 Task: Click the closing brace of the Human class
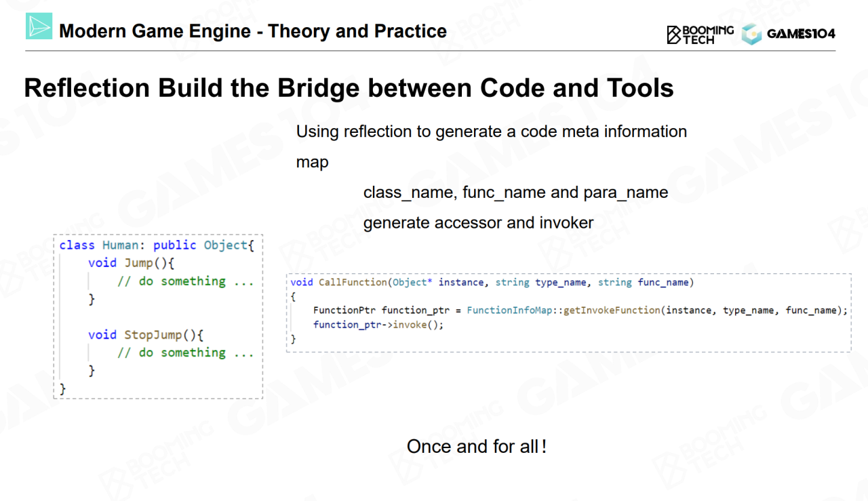pyautogui.click(x=63, y=388)
